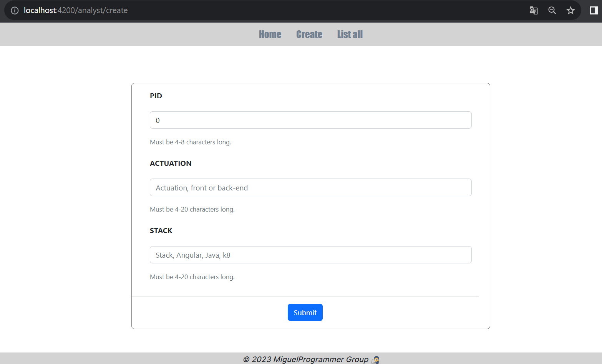The width and height of the screenshot is (602, 364).
Task: Click the hint text below the Actuation field
Action: (192, 209)
